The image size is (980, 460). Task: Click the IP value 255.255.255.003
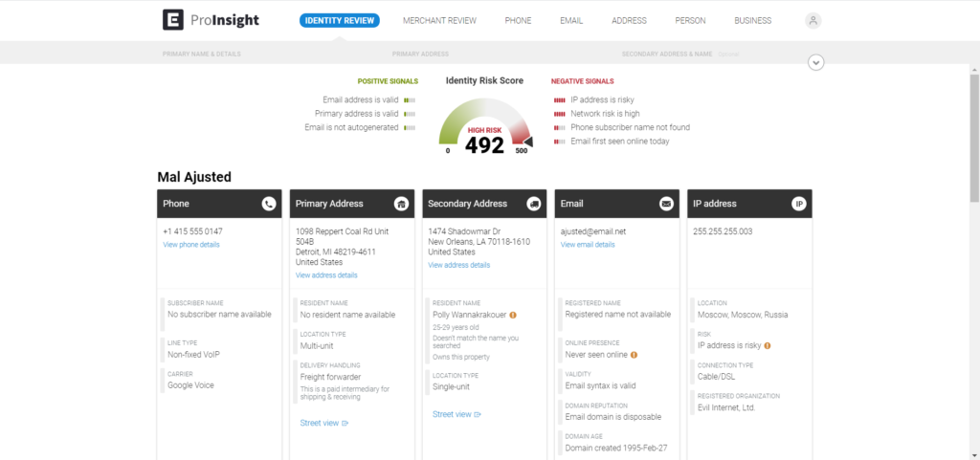(723, 231)
